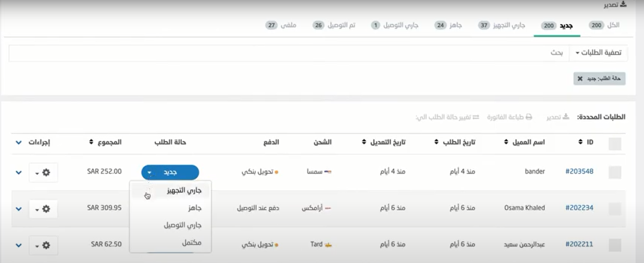Screen dimensions: 644x263
Task: Open gear actions for order #203548
Action: pos(43,172)
